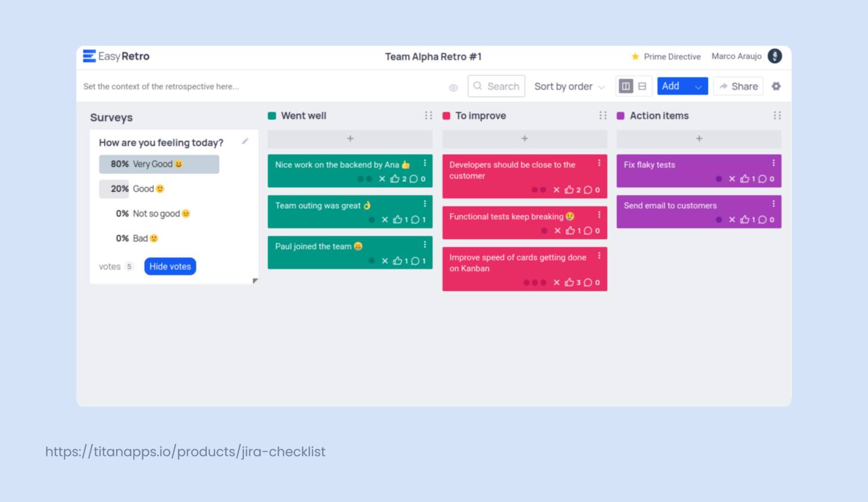
Task: Toggle the eye visibility icon near search
Action: (x=453, y=88)
